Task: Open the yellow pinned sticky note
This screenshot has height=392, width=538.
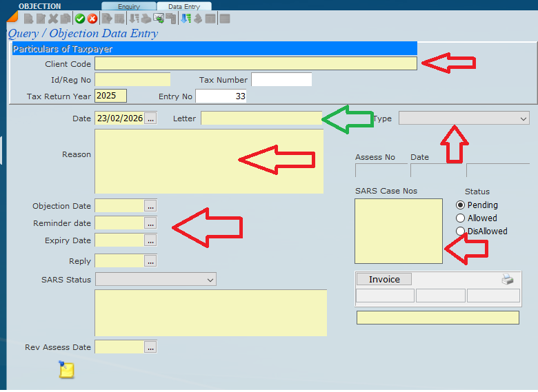Action: pos(66,370)
